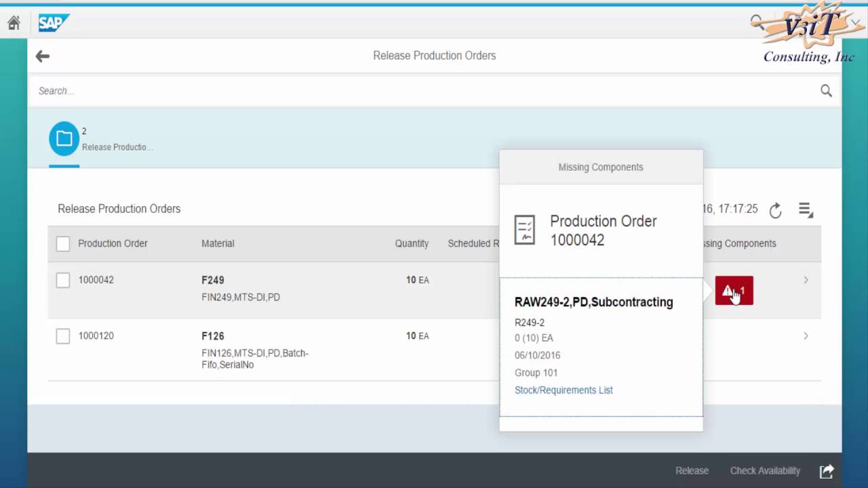
Task: Navigate back with the left arrow
Action: point(43,56)
